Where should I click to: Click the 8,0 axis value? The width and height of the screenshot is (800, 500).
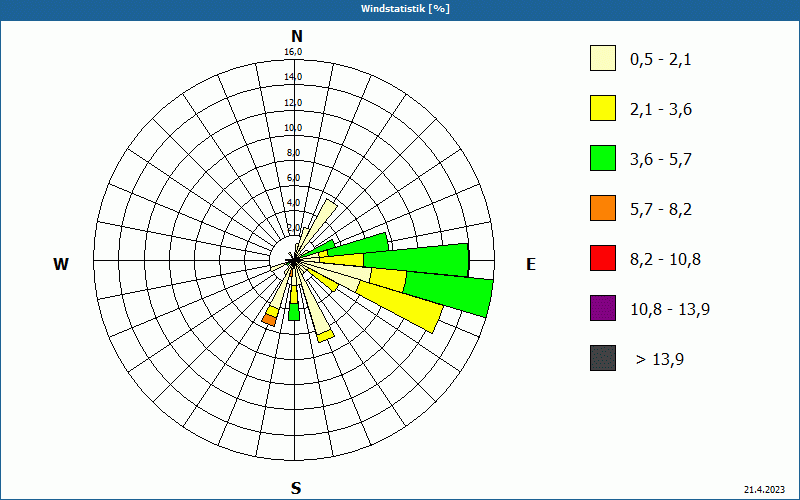click(293, 153)
